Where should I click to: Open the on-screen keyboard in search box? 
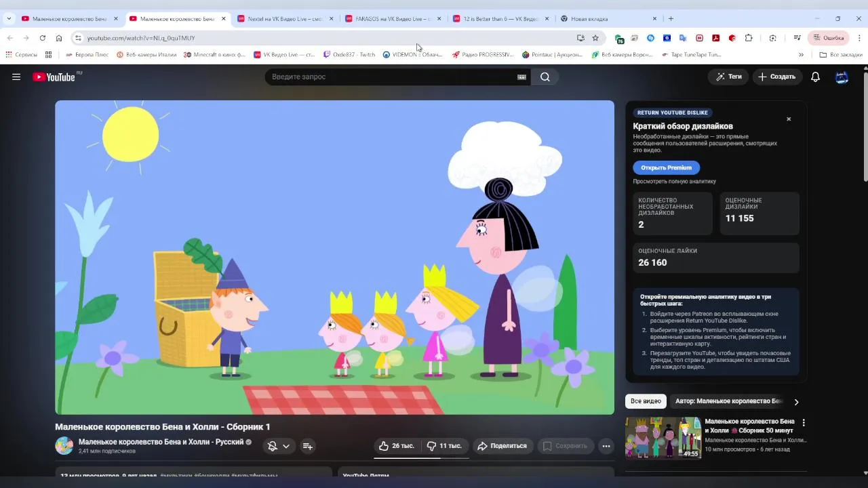point(521,77)
